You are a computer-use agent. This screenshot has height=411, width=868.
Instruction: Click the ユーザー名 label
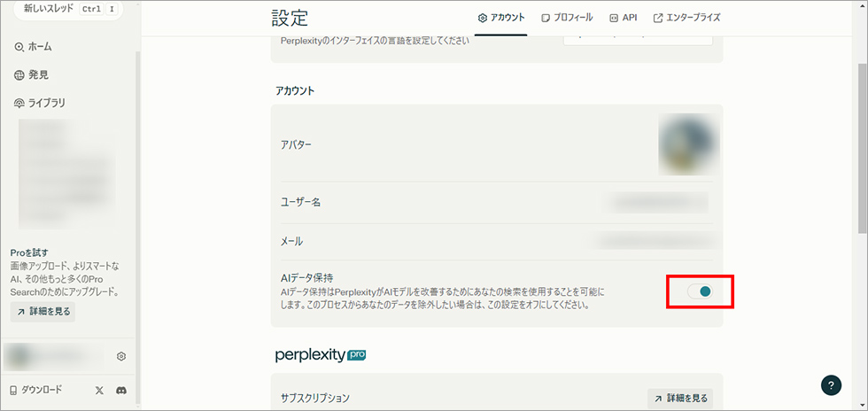tap(300, 203)
